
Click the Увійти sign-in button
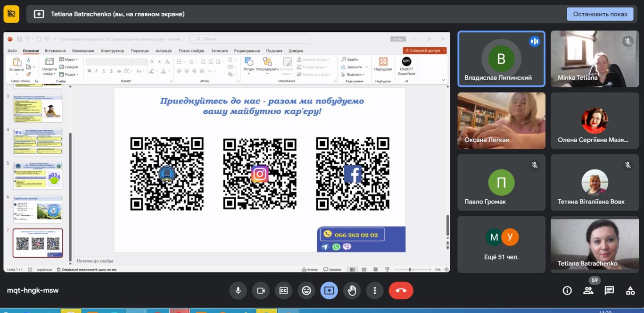398,39
